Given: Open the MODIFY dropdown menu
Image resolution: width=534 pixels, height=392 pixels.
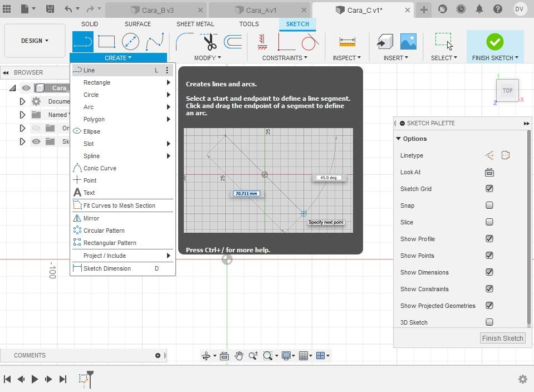Looking at the screenshot, I should (207, 58).
